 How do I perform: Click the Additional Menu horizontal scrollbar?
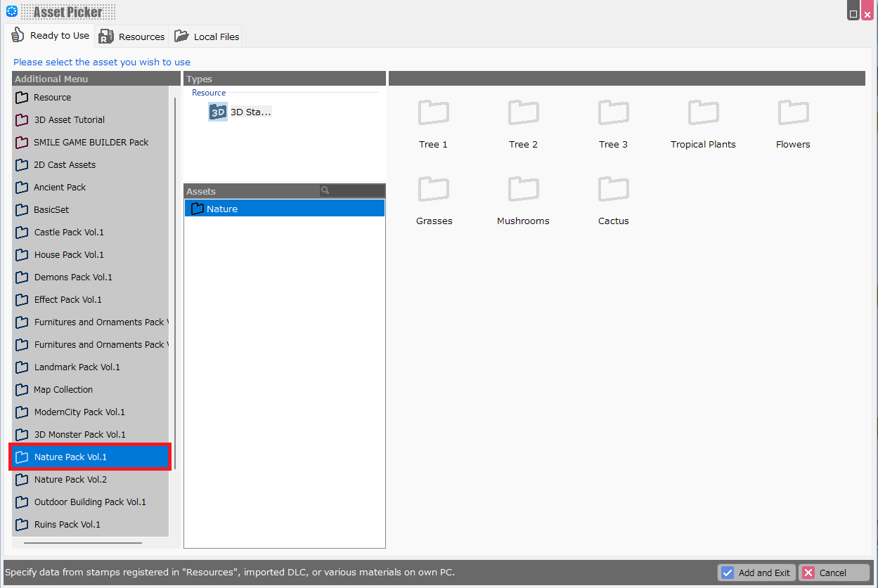pyautogui.click(x=82, y=542)
